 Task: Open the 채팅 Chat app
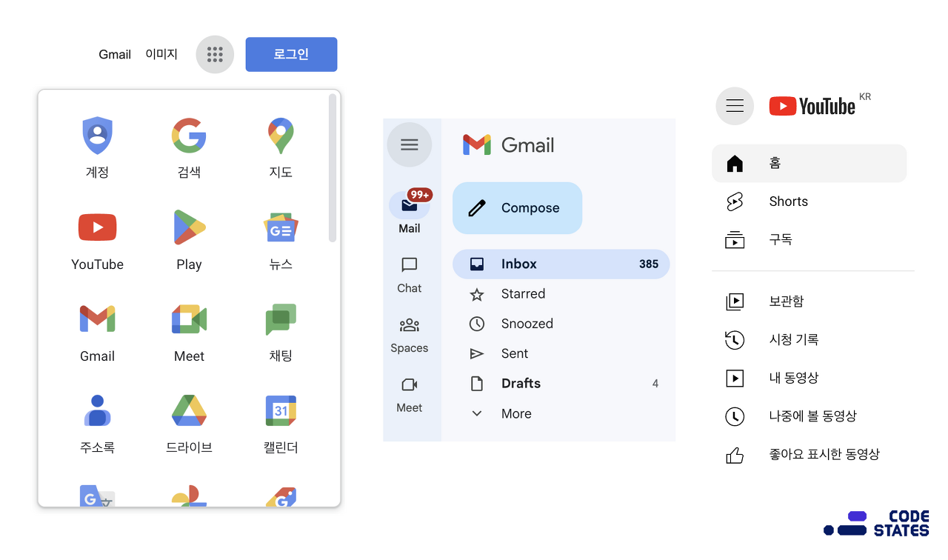(x=281, y=332)
